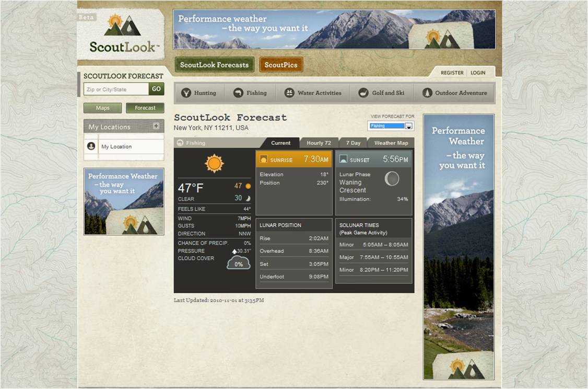Open the Golf and Ski menu
Screen dimensions: 588x389
(x=382, y=93)
